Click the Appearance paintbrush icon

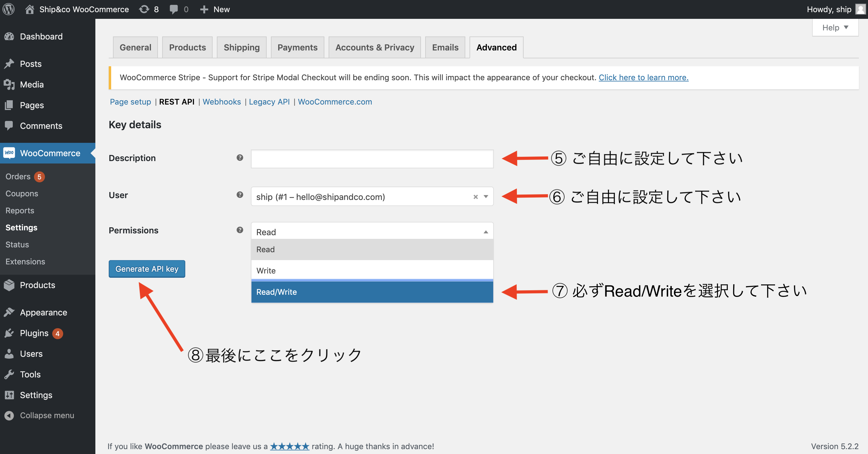point(9,312)
